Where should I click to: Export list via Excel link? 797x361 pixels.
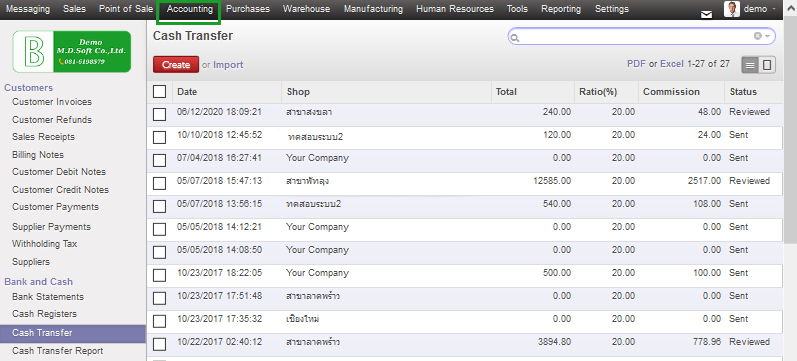(x=671, y=64)
